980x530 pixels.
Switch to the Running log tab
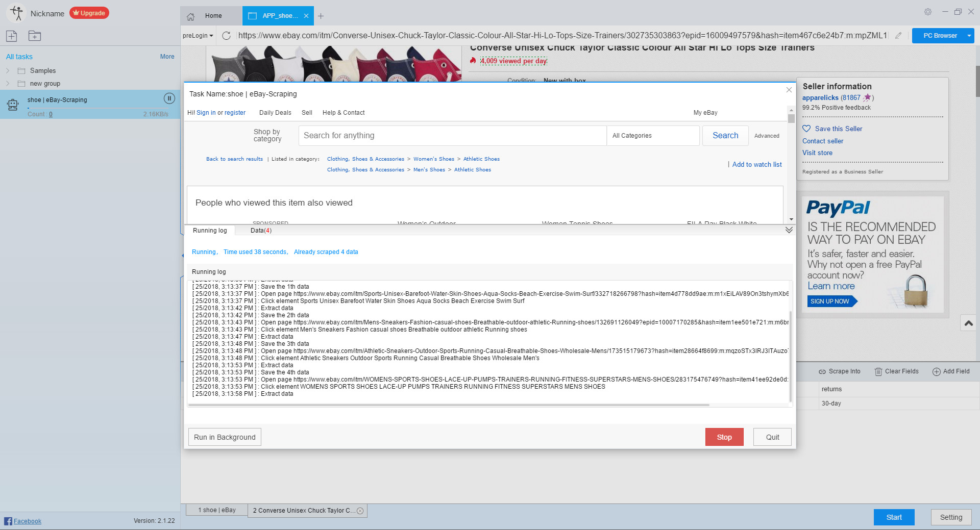[210, 231]
